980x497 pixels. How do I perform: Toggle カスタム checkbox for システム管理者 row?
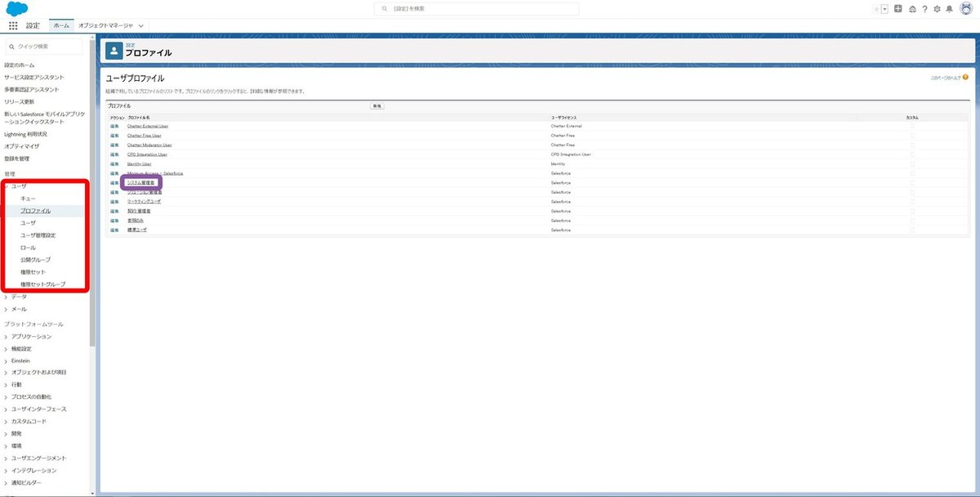(x=912, y=182)
